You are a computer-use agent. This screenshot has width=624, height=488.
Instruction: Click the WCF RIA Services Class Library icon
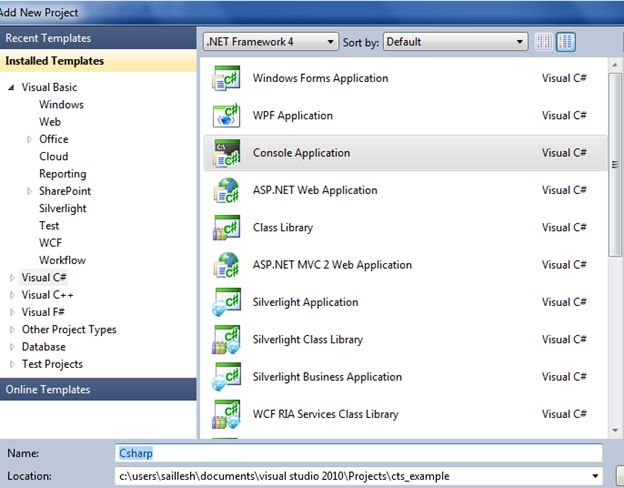tap(226, 414)
